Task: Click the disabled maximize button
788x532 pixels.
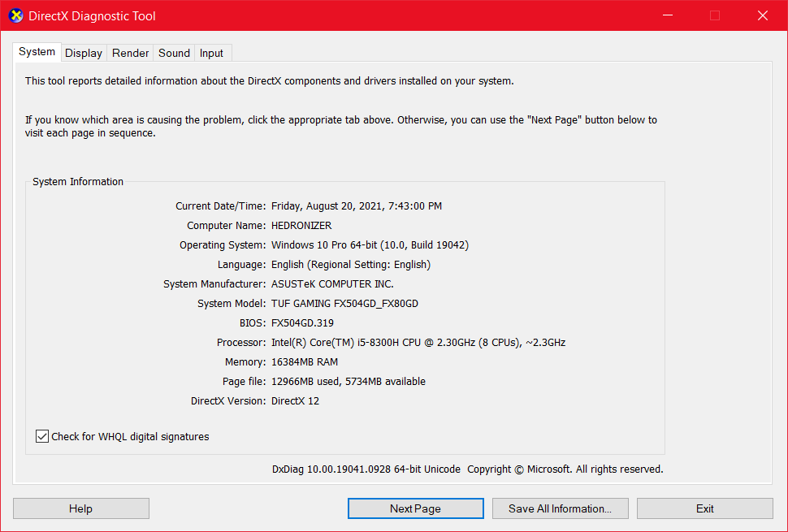Action: [x=715, y=15]
